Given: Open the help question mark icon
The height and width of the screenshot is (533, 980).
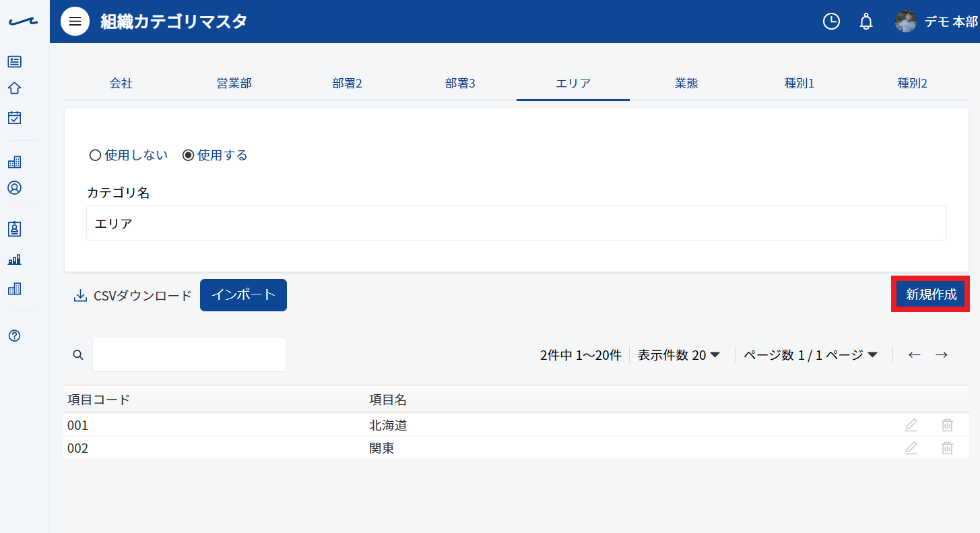Looking at the screenshot, I should (x=15, y=336).
